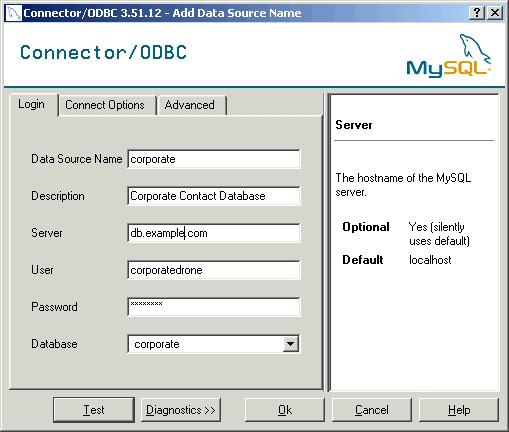
Task: Click the MySQL logo in the banner
Action: [x=449, y=55]
